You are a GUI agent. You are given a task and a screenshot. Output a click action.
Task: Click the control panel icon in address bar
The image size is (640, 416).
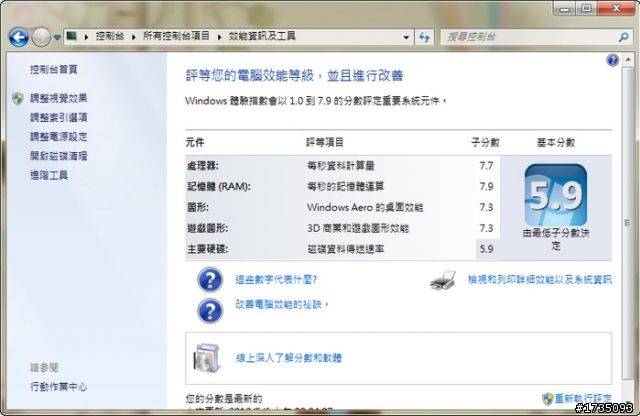72,36
